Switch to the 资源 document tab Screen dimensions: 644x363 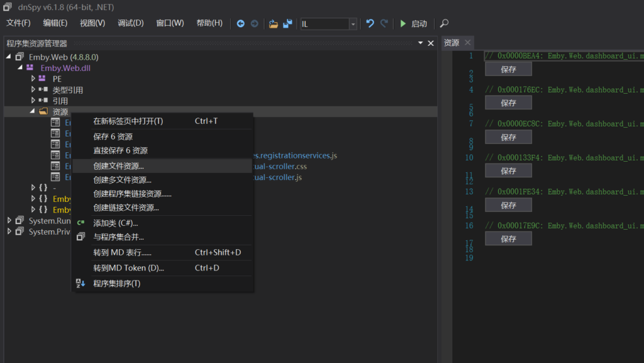pos(452,43)
